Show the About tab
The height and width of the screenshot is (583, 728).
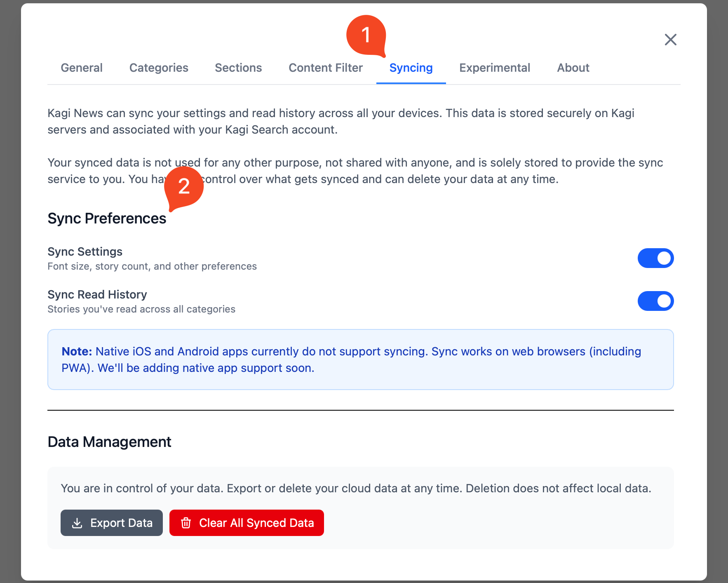point(573,68)
